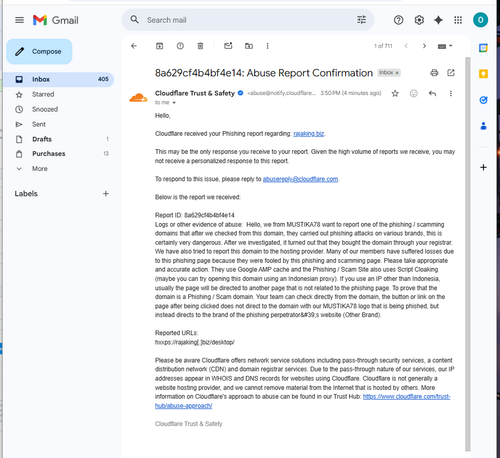Print all with printer icon
Viewport: 500px width, 458px height.
434,73
